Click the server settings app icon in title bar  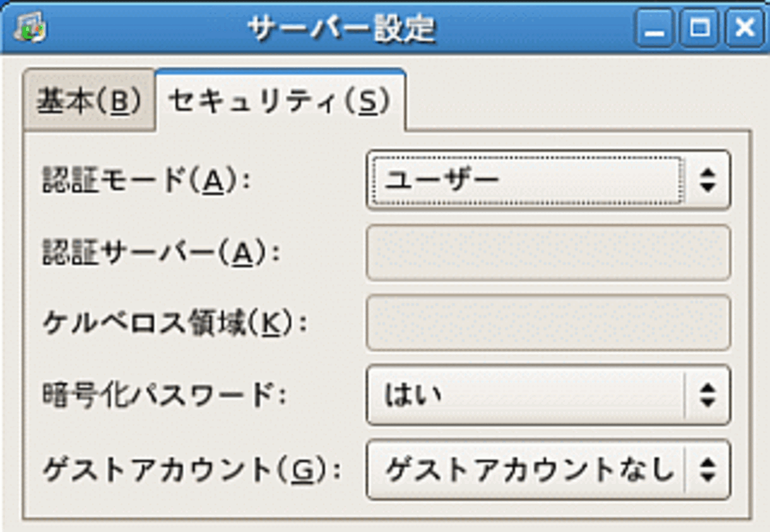click(31, 28)
